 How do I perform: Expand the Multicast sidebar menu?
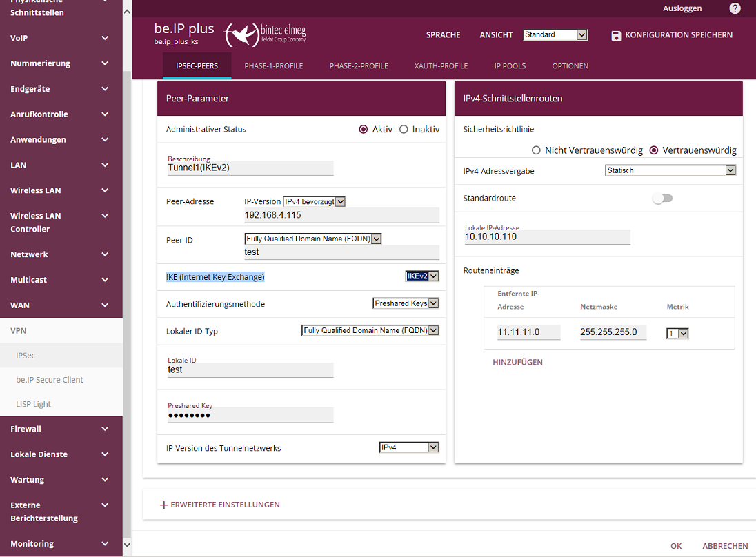(x=61, y=280)
